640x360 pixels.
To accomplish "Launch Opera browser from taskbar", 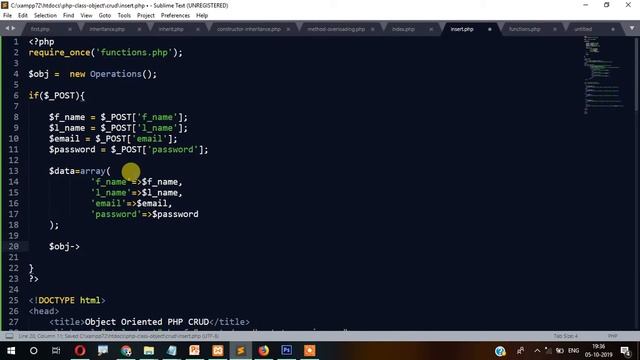I will 80,351.
